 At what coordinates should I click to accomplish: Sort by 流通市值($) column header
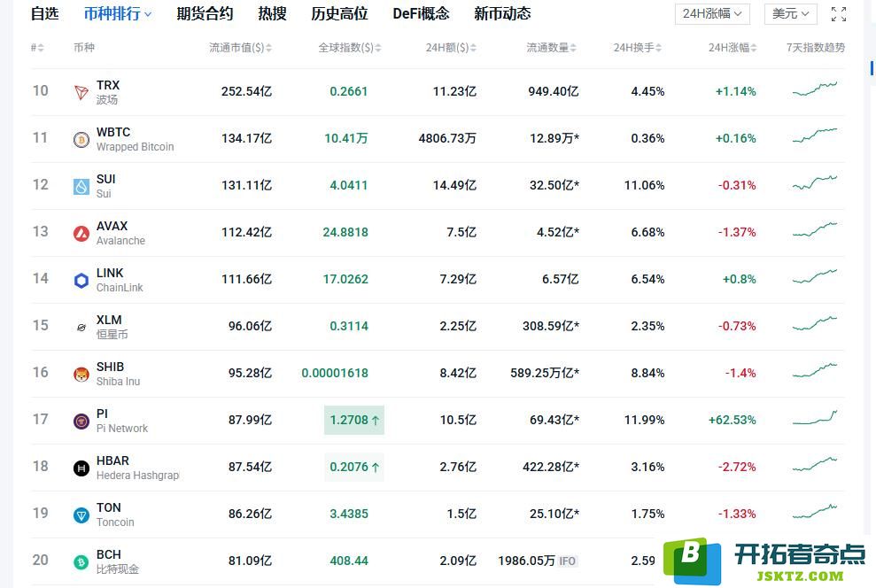coord(240,48)
